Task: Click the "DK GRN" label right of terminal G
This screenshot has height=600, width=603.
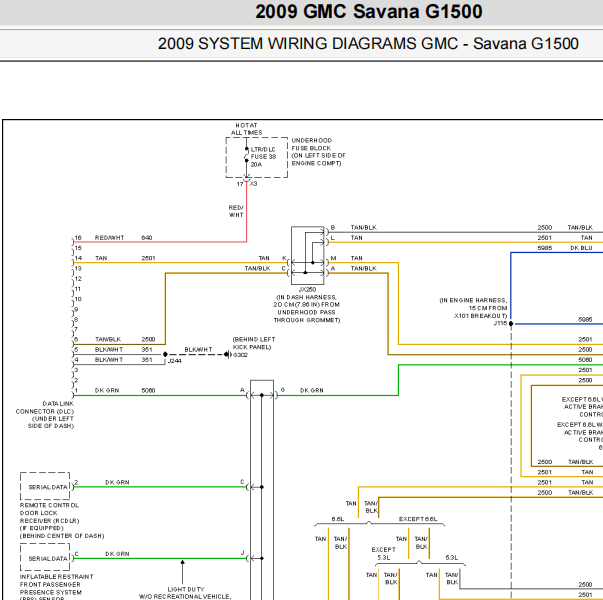Action: [x=312, y=390]
